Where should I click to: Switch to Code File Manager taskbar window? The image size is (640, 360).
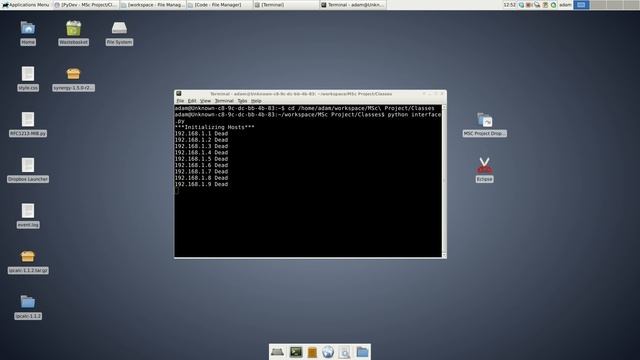220,5
